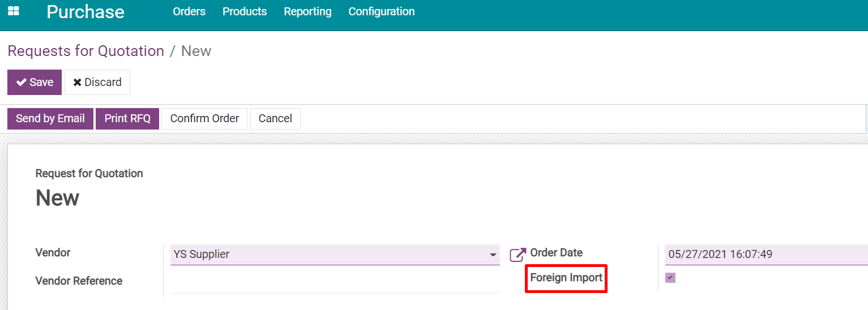Click the Confirm Order button

tap(204, 119)
